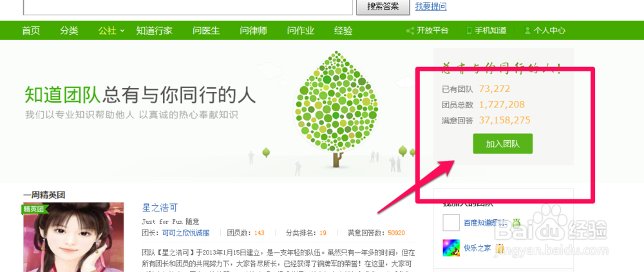Viewport: 644px width, 272px height.
Task: Open 经验 in the nav bar
Action: [x=343, y=31]
